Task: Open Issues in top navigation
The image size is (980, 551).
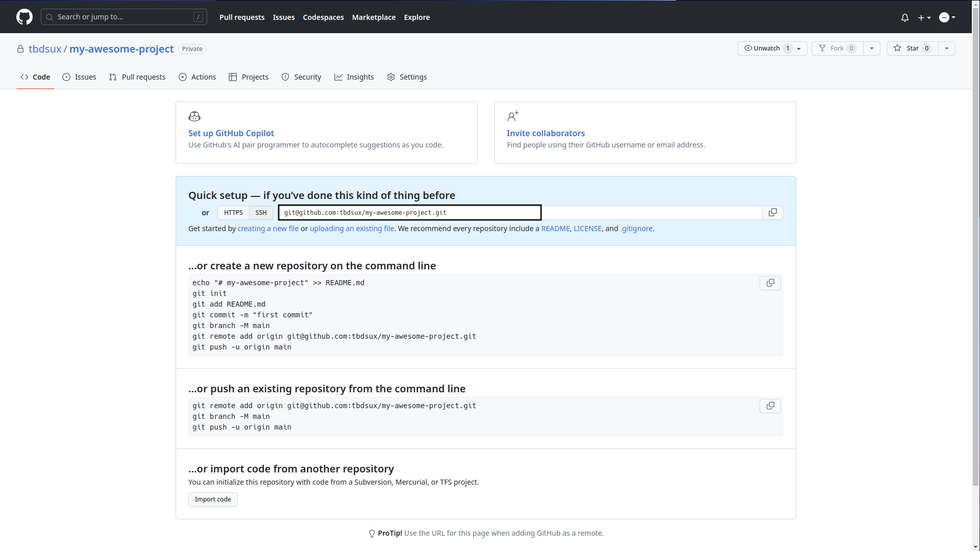Action: click(284, 17)
